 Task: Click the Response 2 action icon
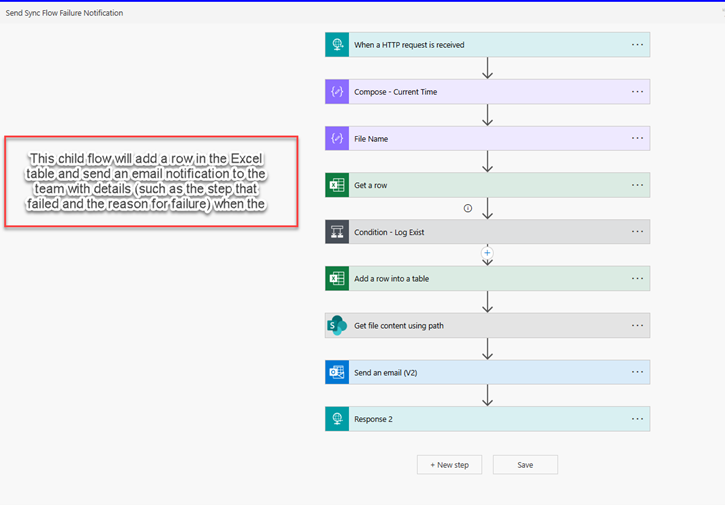click(x=337, y=419)
